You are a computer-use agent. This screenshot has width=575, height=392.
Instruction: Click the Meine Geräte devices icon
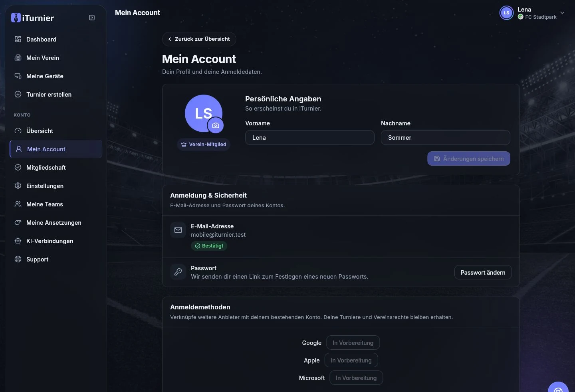[x=18, y=76]
